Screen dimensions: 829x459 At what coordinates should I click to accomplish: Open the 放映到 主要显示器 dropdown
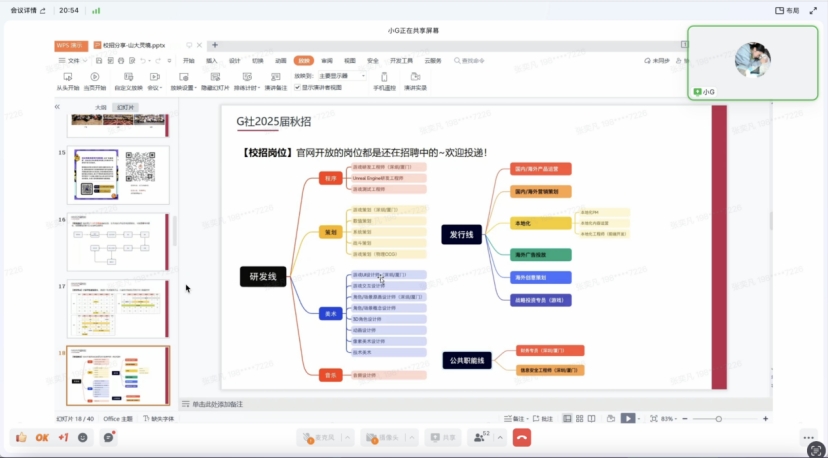tap(341, 76)
